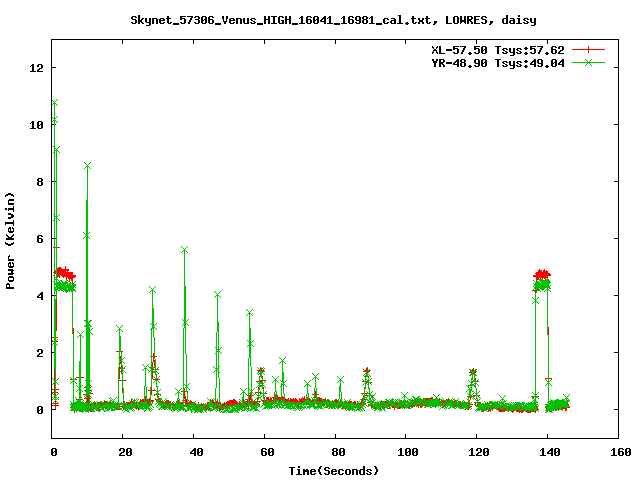Click the x-axis tick label 100
The height and width of the screenshot is (480, 640).
(x=408, y=452)
